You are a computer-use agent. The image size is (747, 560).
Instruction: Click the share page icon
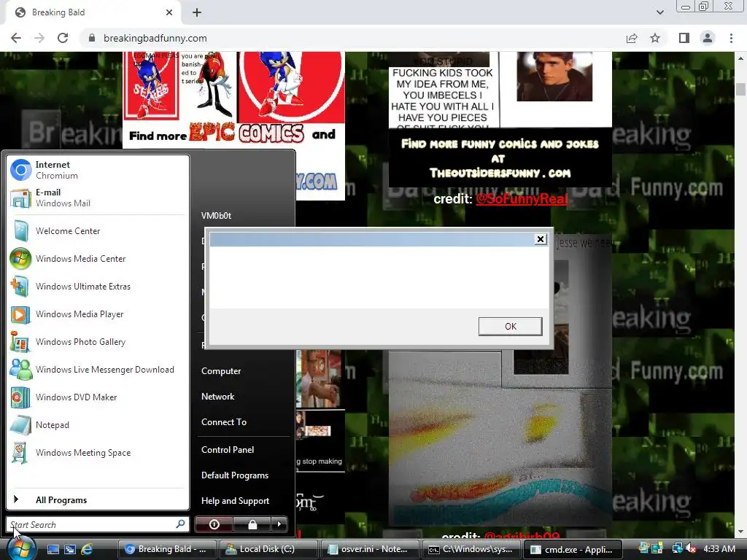click(x=632, y=38)
